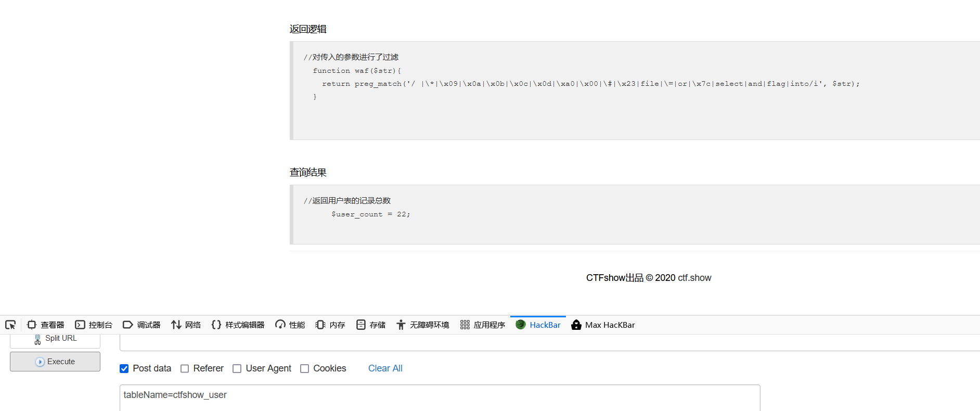
Task: Activate the element picker icon in devtools
Action: tap(10, 325)
